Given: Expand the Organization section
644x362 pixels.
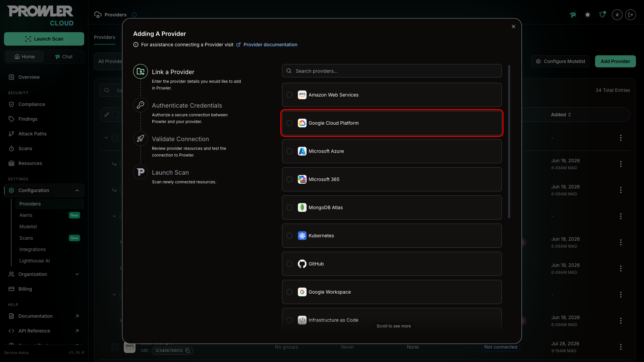Looking at the screenshot, I should click(x=44, y=274).
